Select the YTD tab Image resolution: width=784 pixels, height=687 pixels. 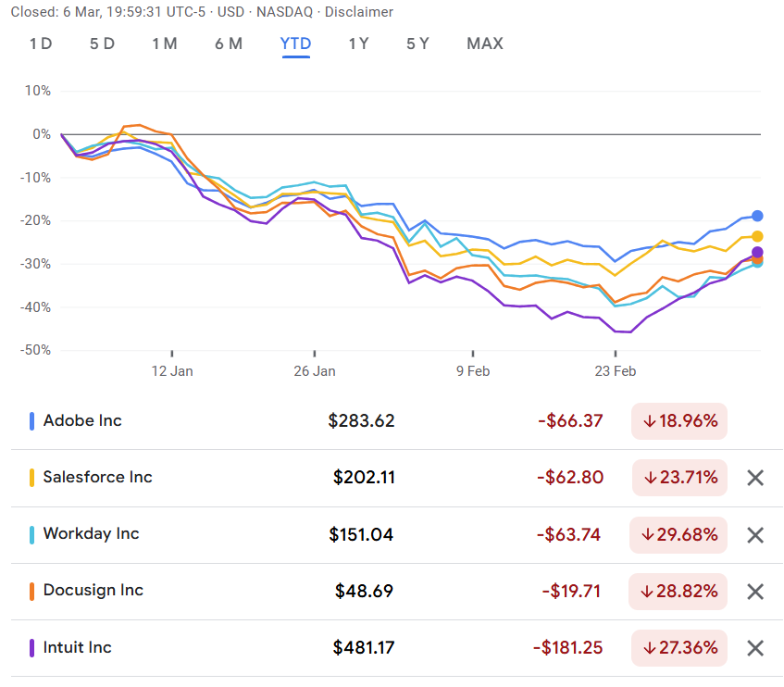(x=295, y=44)
